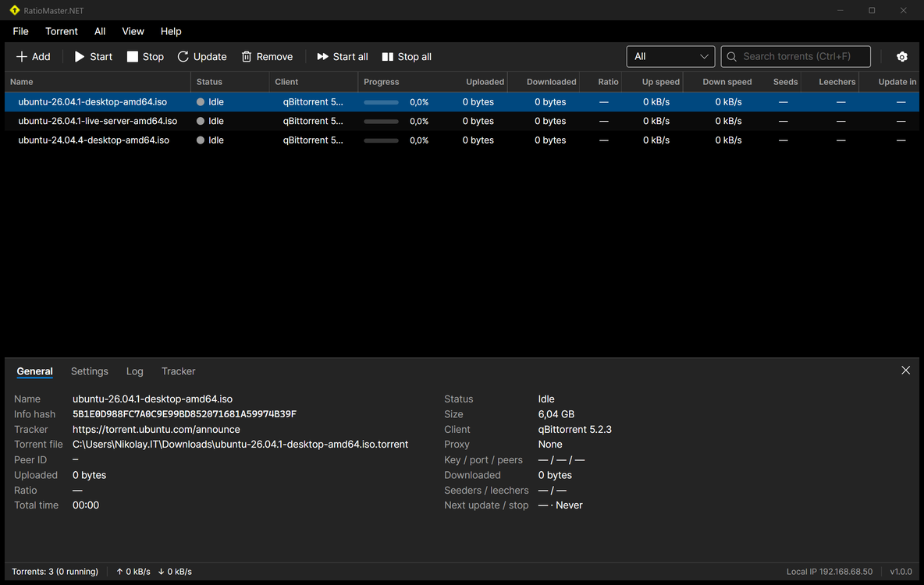Click the RatioMaster.NET app logo in the title bar
Screen dimensions: 924x585
click(x=15, y=10)
